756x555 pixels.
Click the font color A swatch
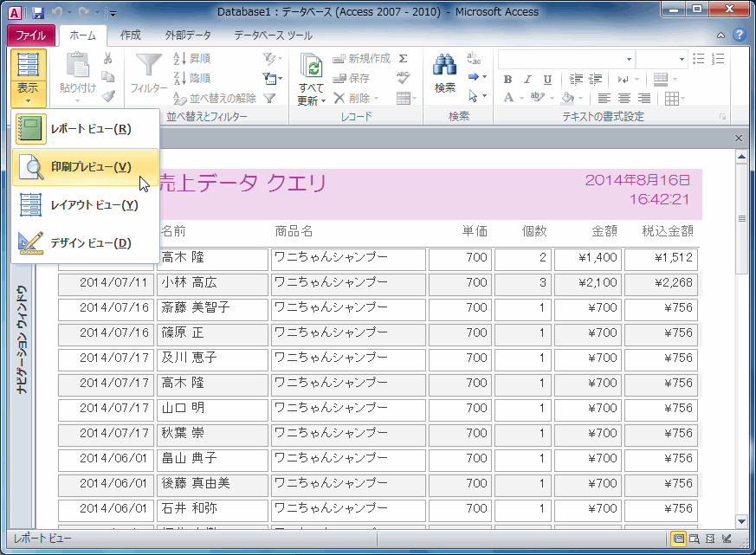508,98
